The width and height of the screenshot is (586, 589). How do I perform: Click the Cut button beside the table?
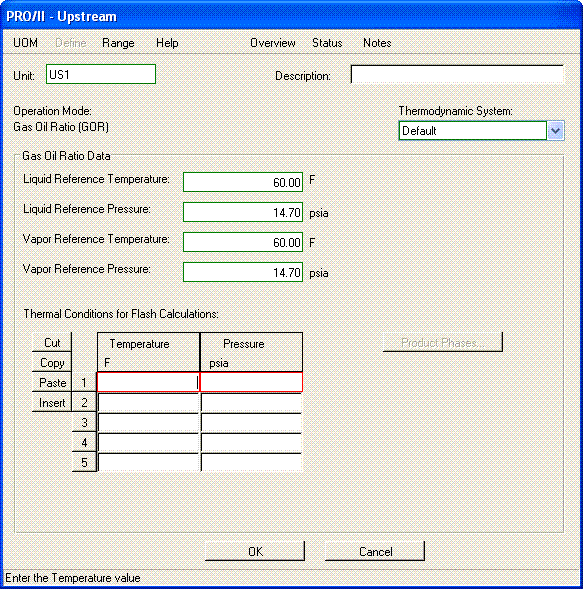[52, 343]
